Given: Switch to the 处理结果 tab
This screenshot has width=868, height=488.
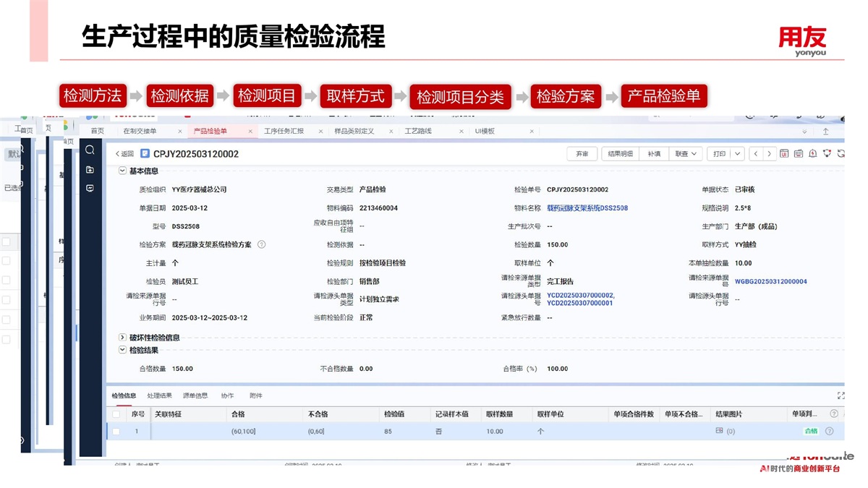Looking at the screenshot, I should [159, 395].
